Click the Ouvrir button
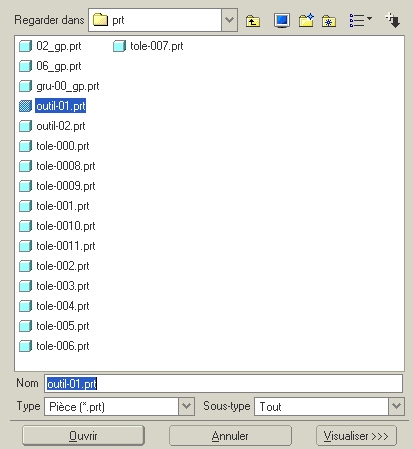Viewport: 413px width, 449px height. point(83,436)
